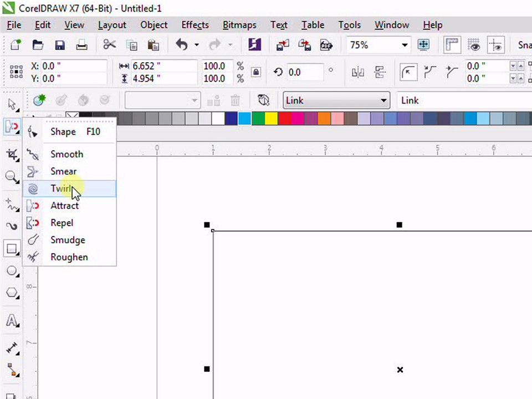532x399 pixels.
Task: Toggle full-screen preview icon
Action: 423,44
